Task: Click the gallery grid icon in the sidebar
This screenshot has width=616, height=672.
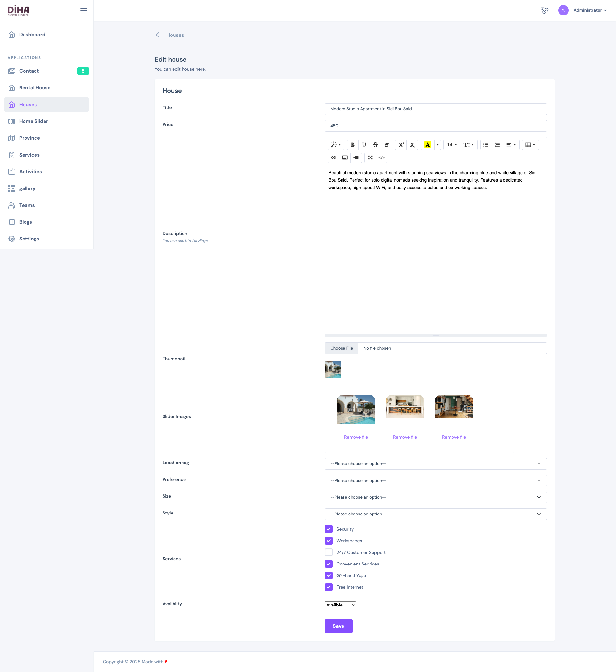Action: [12, 188]
